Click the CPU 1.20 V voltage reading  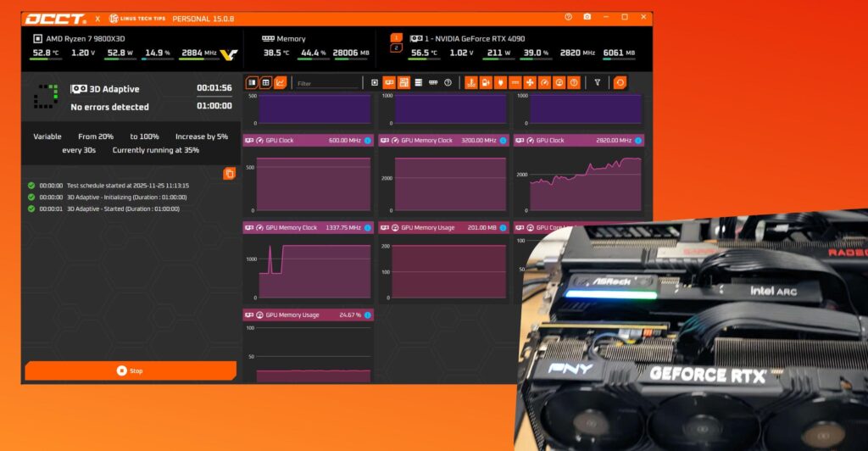point(83,53)
